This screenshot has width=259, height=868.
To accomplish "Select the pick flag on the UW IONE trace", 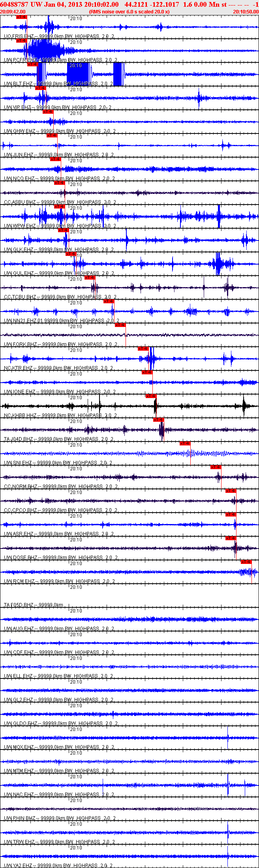I will [x=147, y=372].
